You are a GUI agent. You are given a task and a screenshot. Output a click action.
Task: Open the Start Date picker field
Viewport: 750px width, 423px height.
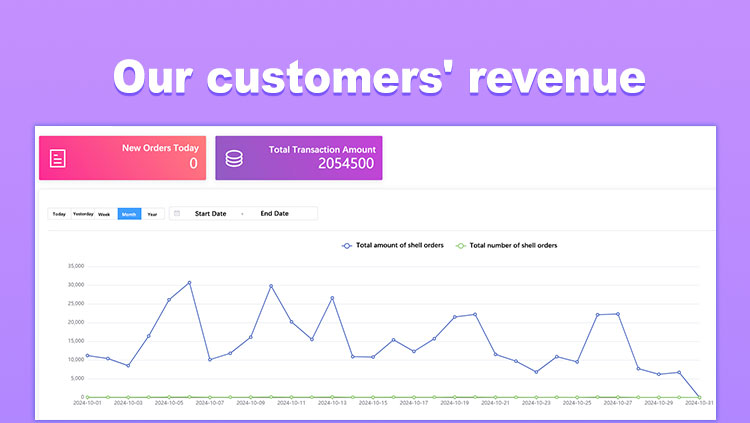[x=210, y=214]
